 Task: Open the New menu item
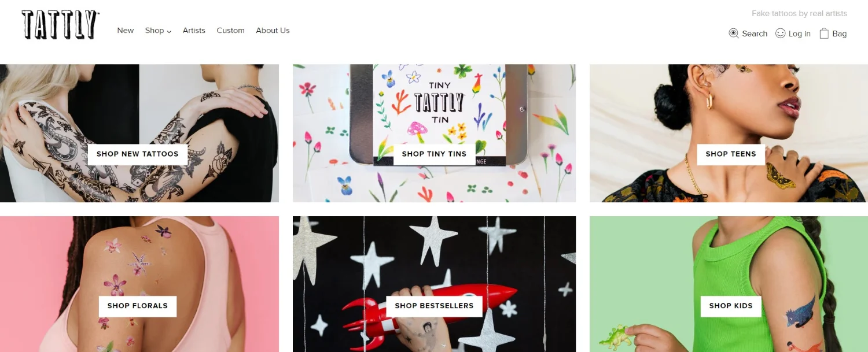(x=125, y=30)
